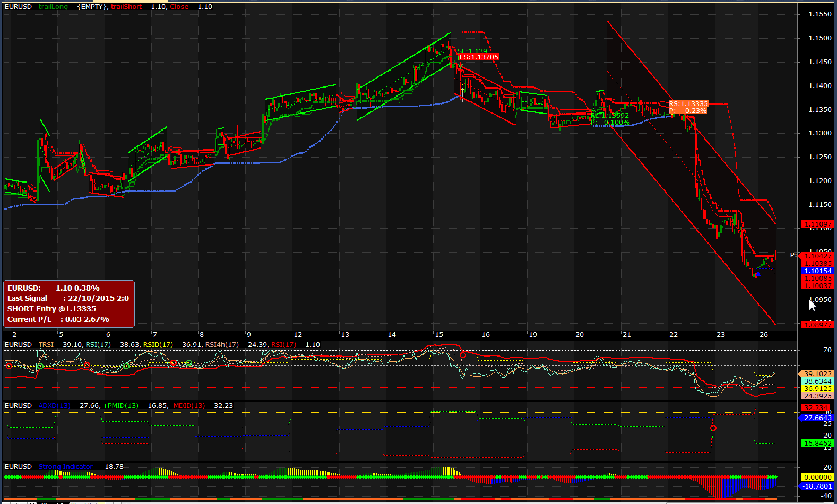Click the 1.1300 price axis label
Screen dimensions: 837x504
point(820,133)
